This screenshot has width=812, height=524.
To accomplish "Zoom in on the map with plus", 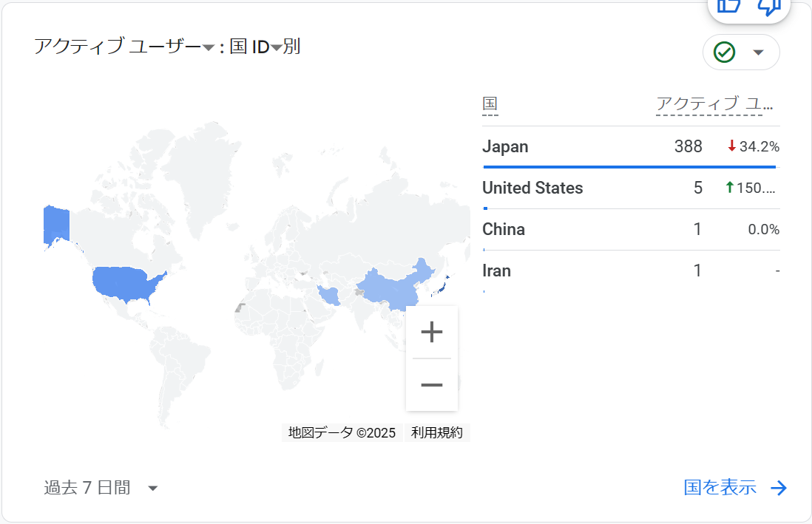I will (x=432, y=333).
